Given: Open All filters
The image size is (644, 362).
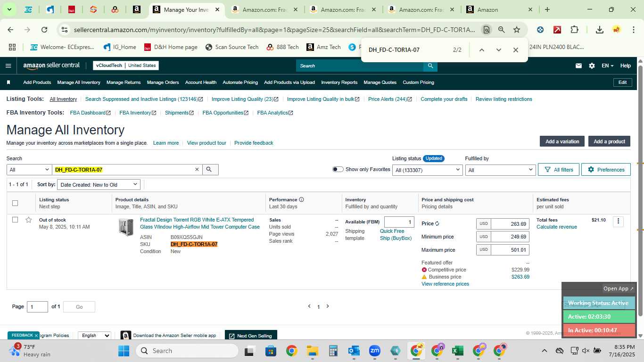Looking at the screenshot, I should [559, 170].
